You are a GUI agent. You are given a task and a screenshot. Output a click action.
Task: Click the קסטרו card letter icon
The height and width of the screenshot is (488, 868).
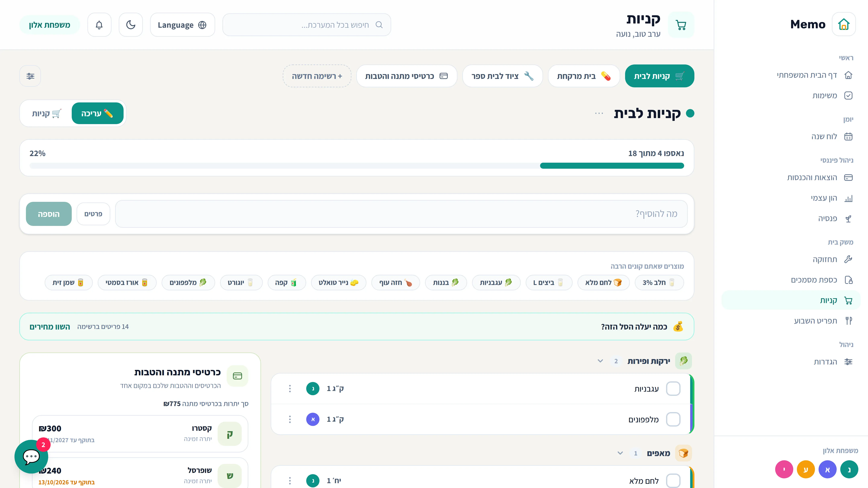(230, 434)
